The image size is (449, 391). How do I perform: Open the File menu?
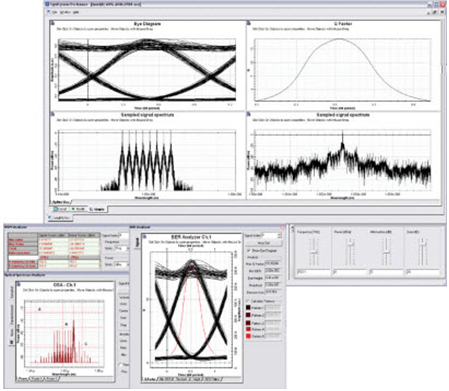tap(55, 12)
